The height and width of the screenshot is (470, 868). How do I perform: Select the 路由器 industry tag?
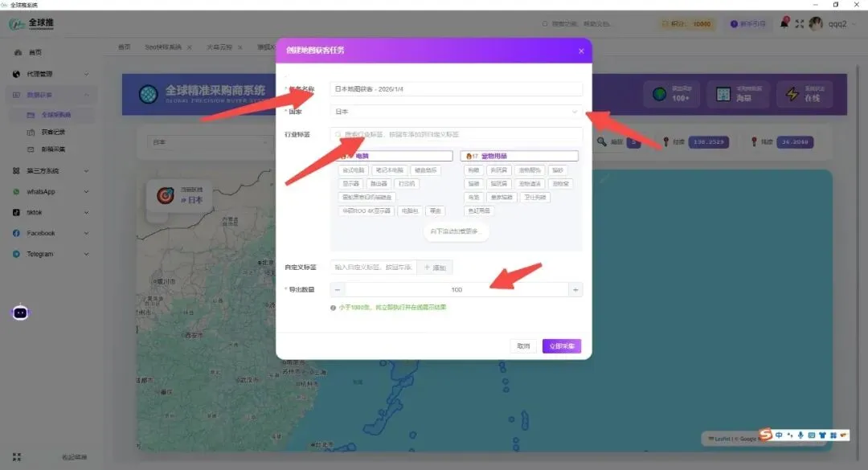(379, 183)
